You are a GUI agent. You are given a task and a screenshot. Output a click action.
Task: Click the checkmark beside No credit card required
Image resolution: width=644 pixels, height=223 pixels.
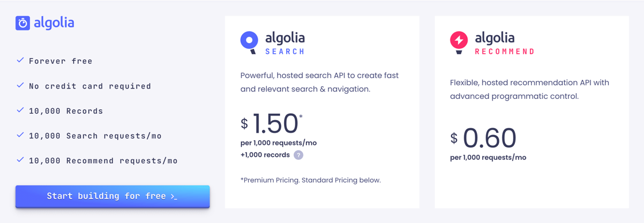tap(20, 86)
